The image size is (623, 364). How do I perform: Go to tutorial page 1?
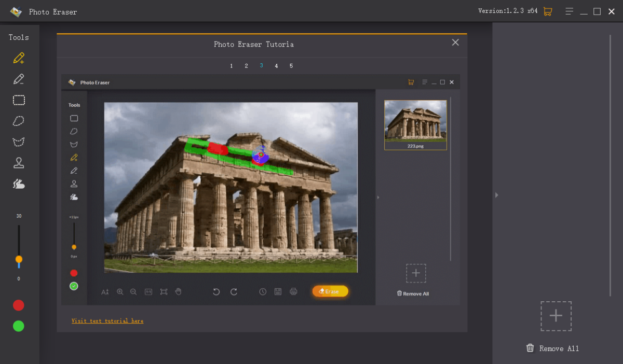[232, 66]
